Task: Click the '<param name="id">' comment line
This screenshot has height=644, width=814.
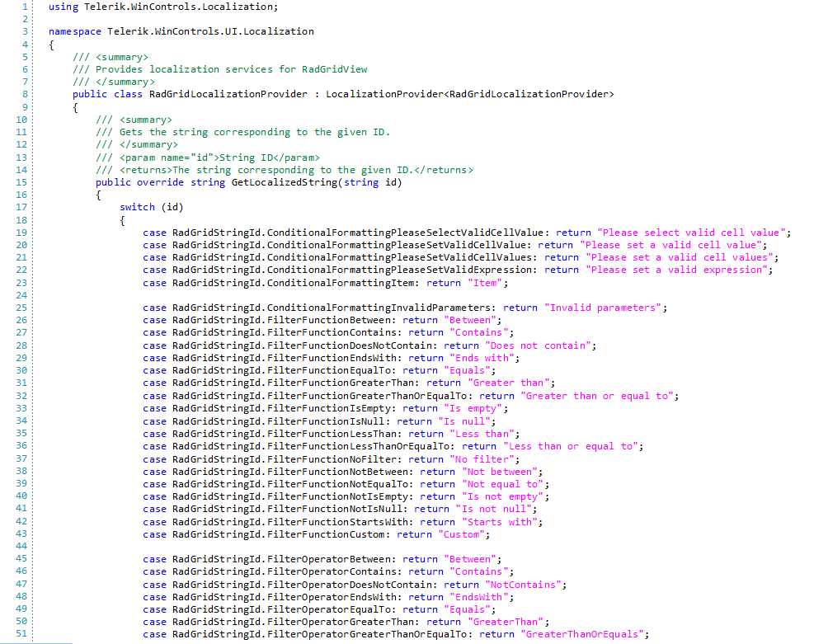Action: pos(208,157)
